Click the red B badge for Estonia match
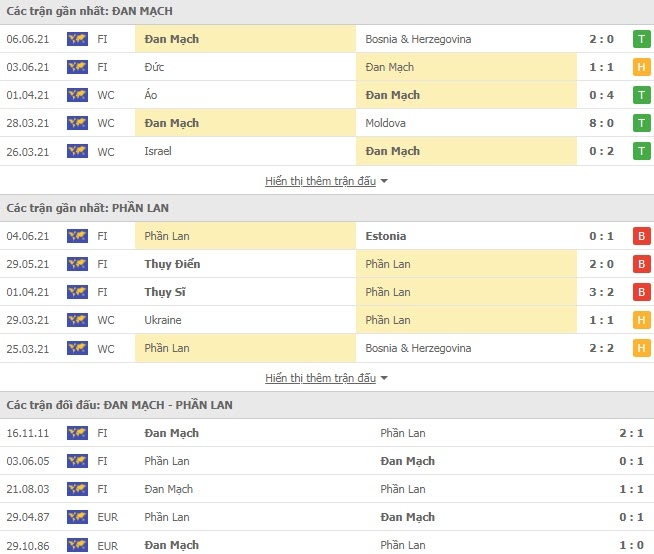 (641, 236)
